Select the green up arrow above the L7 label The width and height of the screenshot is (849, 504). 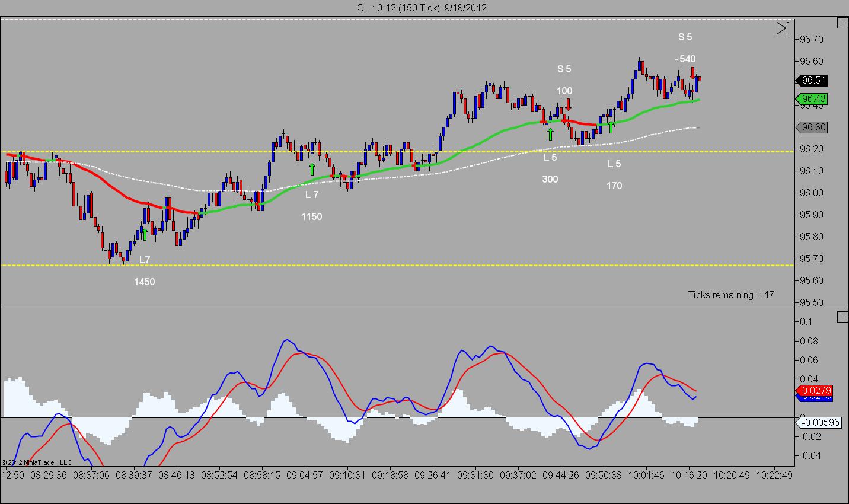point(145,234)
